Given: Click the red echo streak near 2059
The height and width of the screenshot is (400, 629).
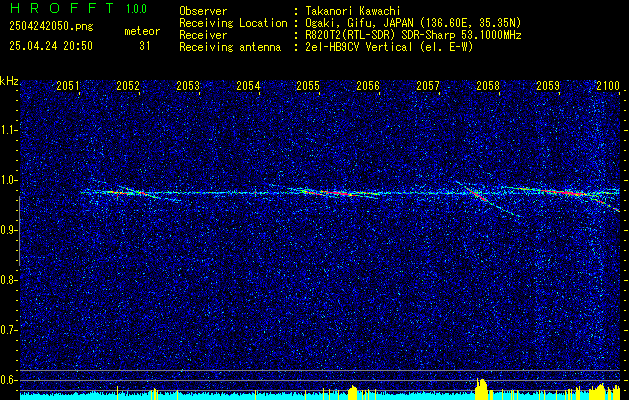Looking at the screenshot, I should [562, 192].
